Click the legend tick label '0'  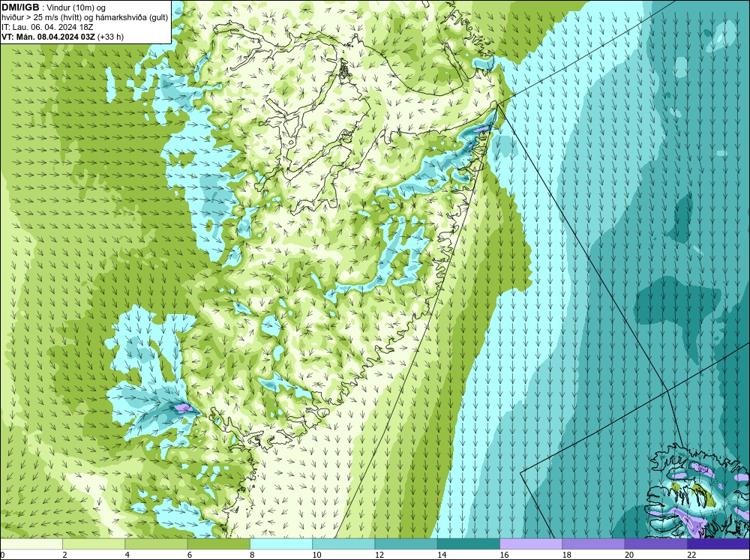(x=2, y=555)
